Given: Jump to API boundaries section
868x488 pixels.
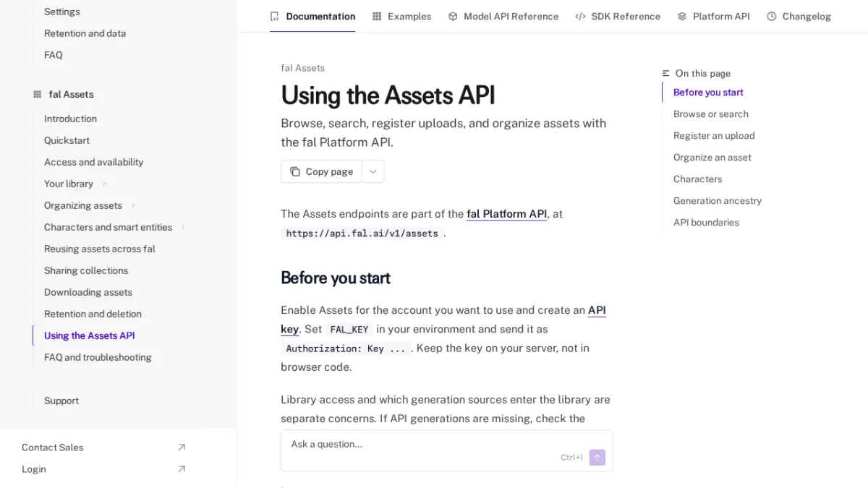Looking at the screenshot, I should 706,223.
